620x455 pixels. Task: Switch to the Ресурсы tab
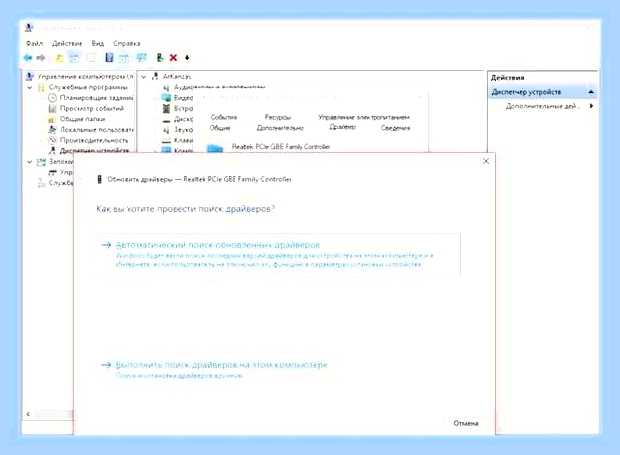[x=278, y=117]
